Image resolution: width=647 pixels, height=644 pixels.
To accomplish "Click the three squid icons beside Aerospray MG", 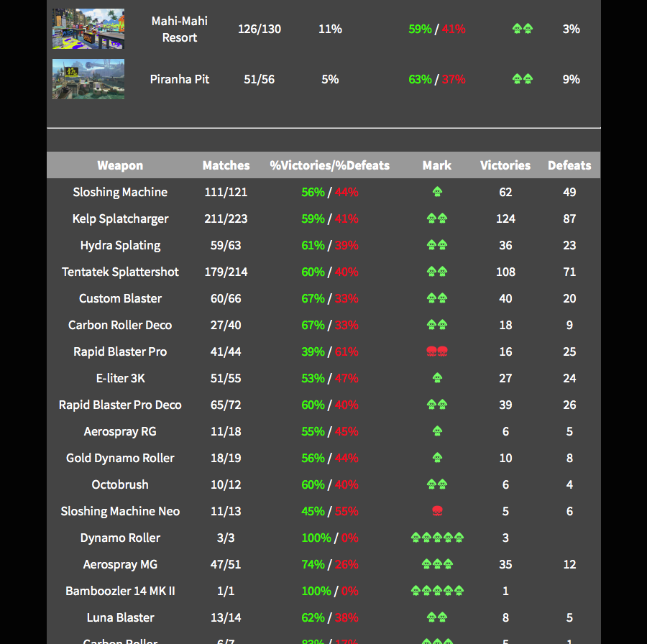I will [x=436, y=564].
